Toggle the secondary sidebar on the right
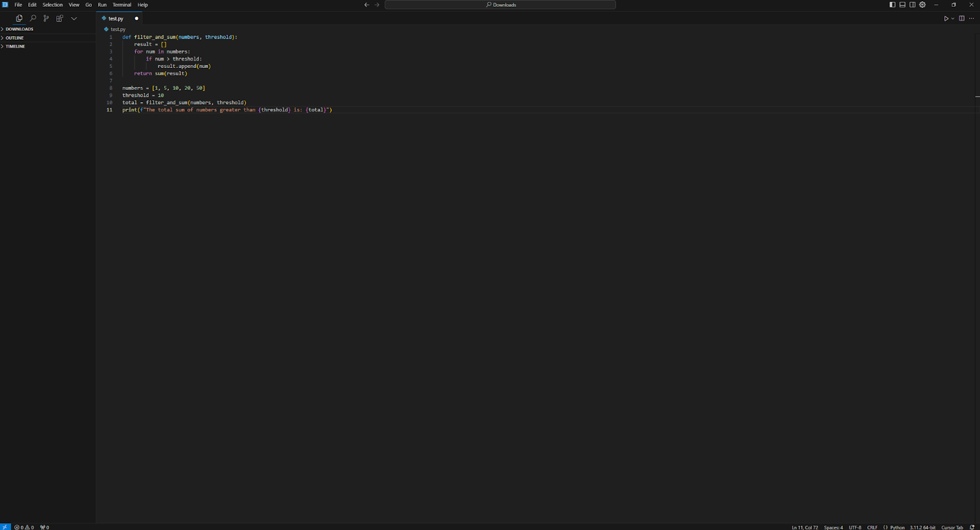Viewport: 980px width, 530px height. point(913,5)
